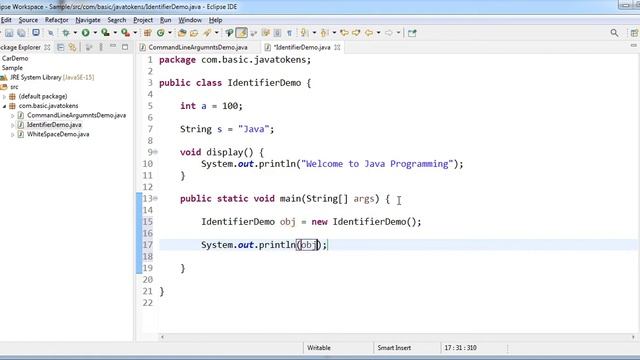Click the Coverage run icon
Screen dimensions: 640x360
pyautogui.click(x=105, y=33)
